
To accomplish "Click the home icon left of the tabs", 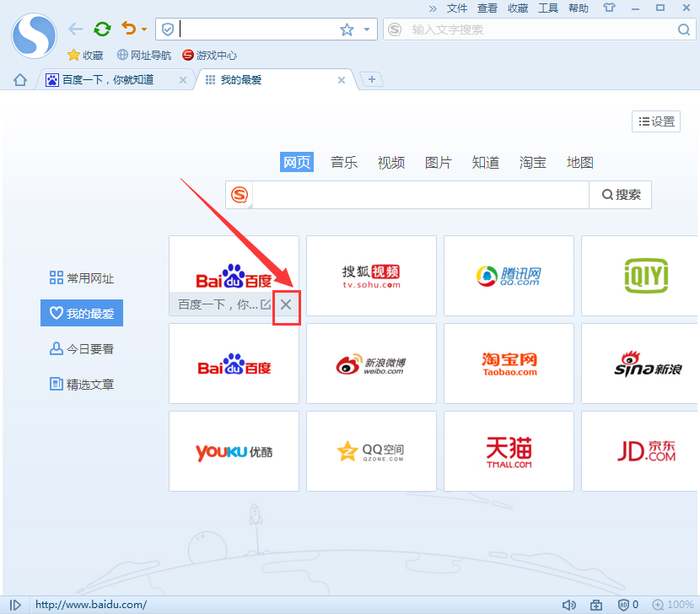I will pos(19,79).
